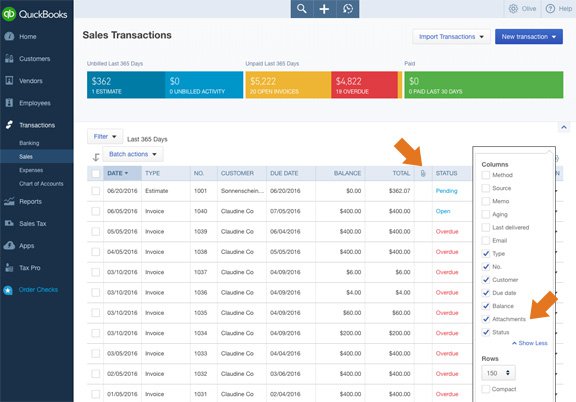Click the Vendors sidebar icon
The height and width of the screenshot is (402, 576).
click(x=9, y=80)
